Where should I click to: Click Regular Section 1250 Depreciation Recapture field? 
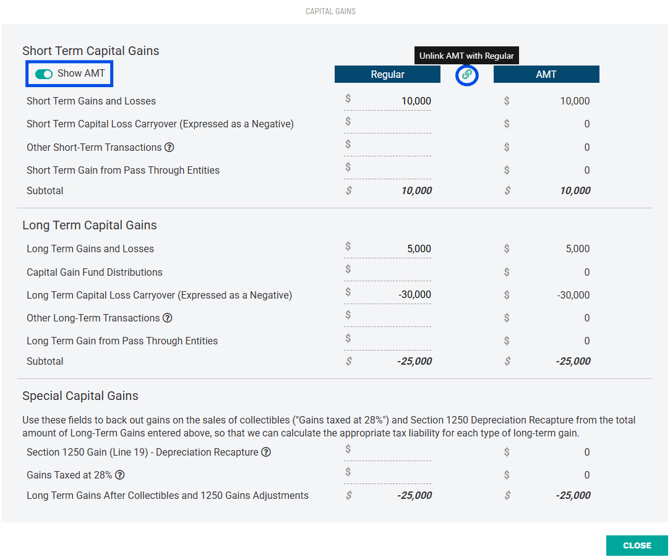(x=389, y=452)
